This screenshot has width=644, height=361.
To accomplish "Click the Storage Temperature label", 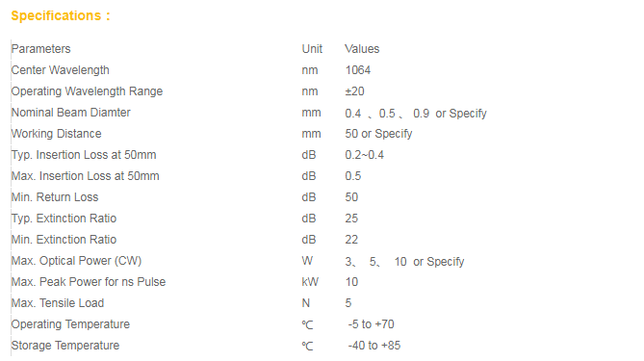I will (65, 346).
